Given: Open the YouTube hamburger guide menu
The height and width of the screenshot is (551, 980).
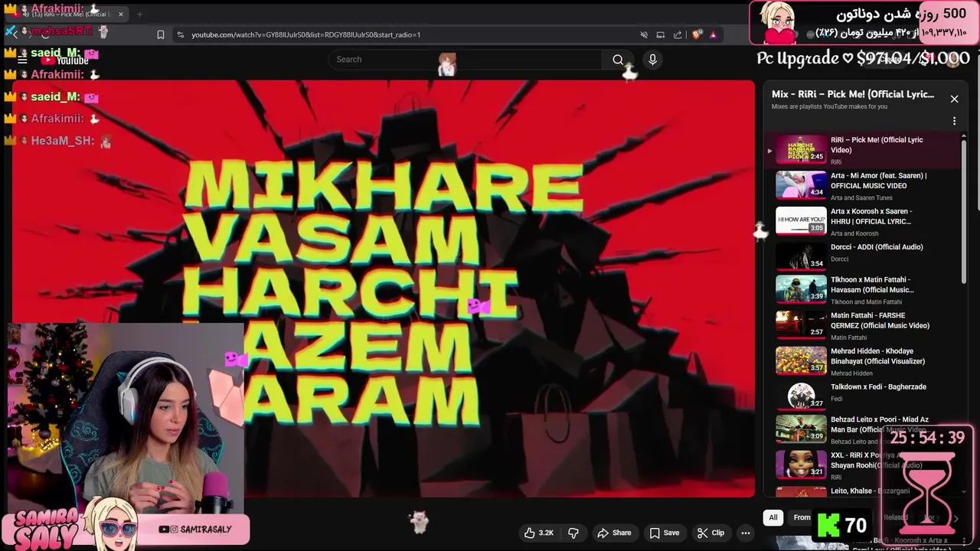Looking at the screenshot, I should [x=22, y=60].
